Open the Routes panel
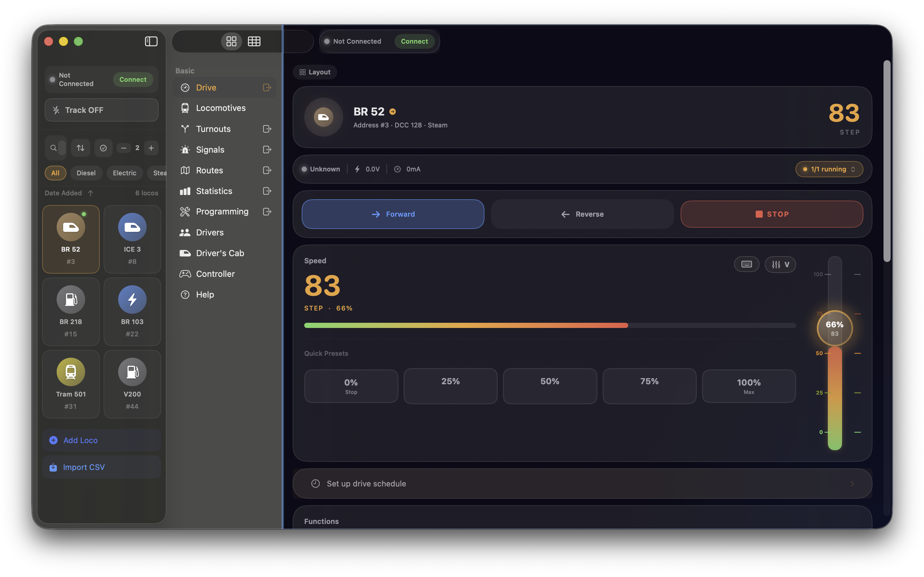Viewport: 924px width, 577px height. 210,170
